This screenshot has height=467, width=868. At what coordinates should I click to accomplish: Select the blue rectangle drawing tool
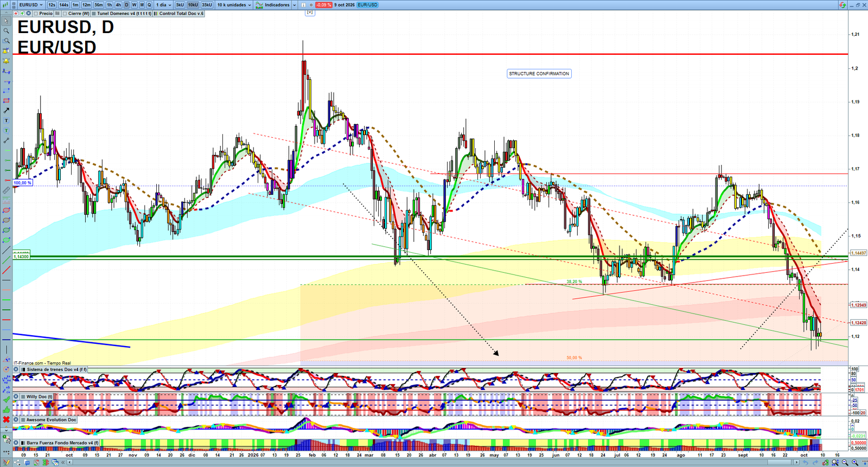tap(7, 91)
